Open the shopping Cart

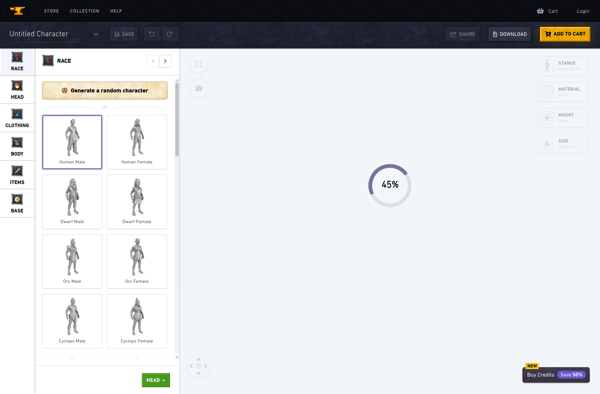[547, 11]
